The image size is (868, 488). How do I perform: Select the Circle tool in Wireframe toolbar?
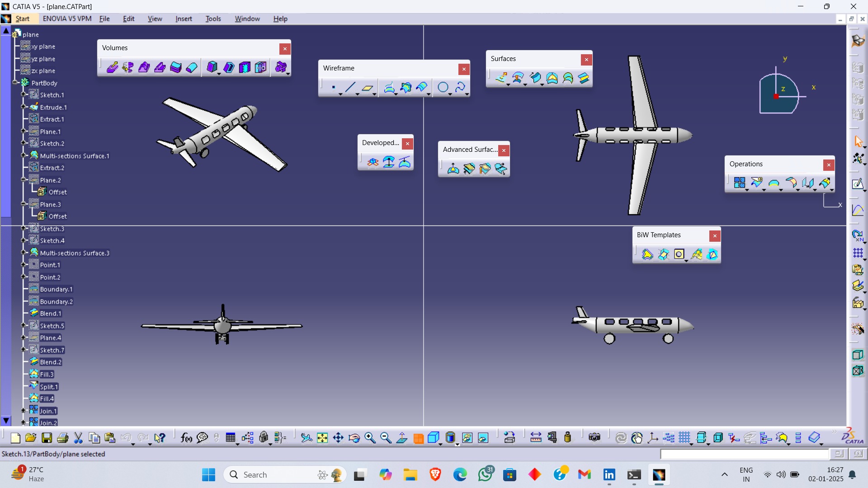pos(443,87)
